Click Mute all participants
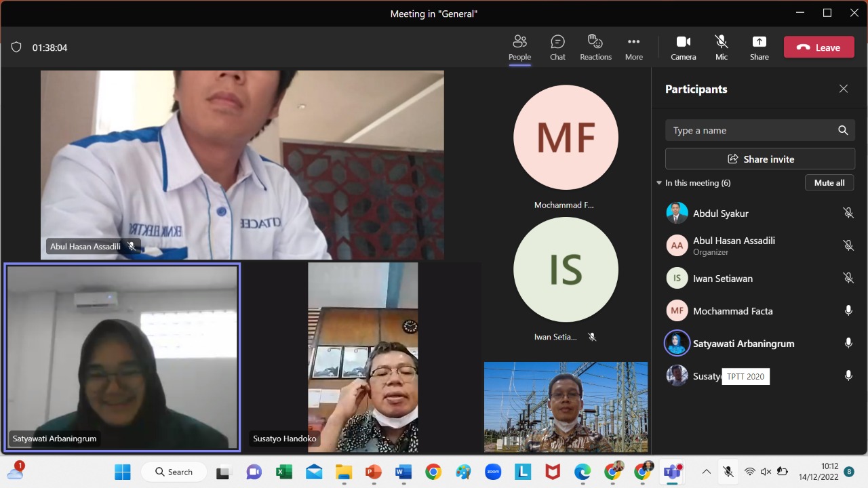 click(829, 183)
